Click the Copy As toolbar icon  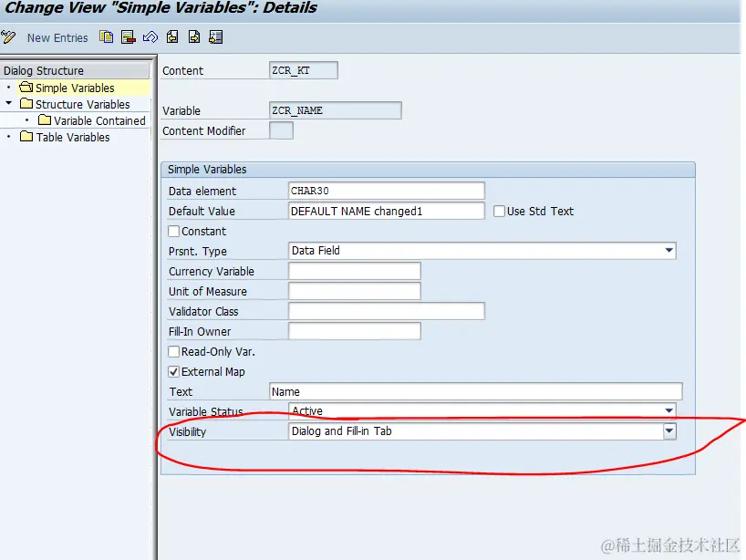tap(106, 36)
